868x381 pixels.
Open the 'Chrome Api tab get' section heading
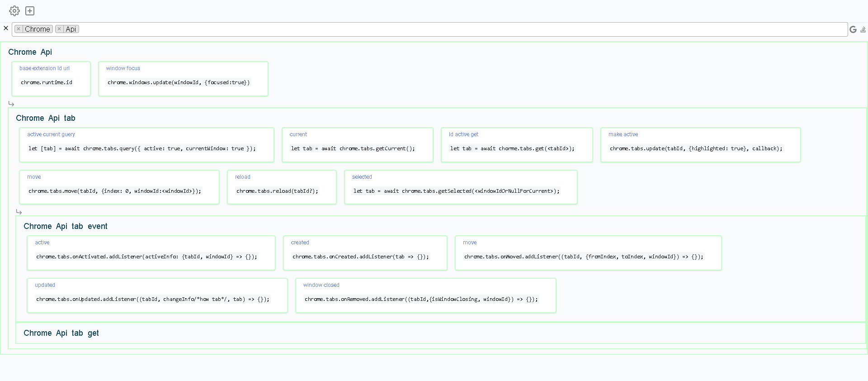tap(61, 333)
